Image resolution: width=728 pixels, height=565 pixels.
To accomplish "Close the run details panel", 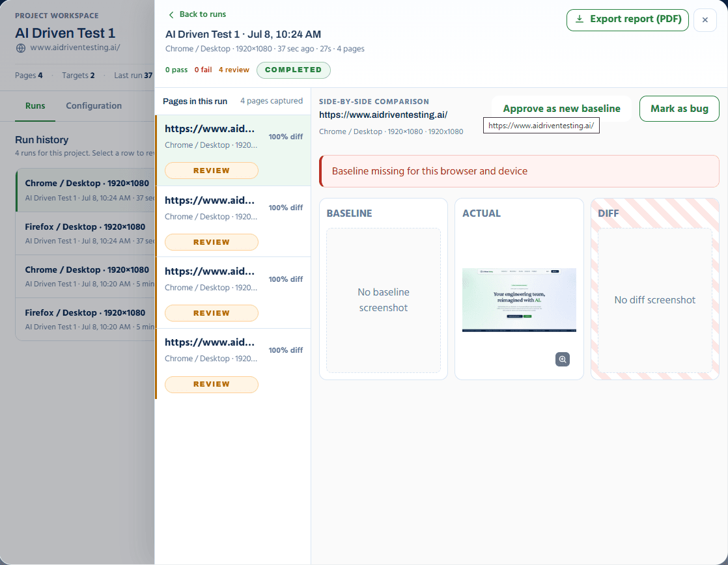I will (705, 20).
